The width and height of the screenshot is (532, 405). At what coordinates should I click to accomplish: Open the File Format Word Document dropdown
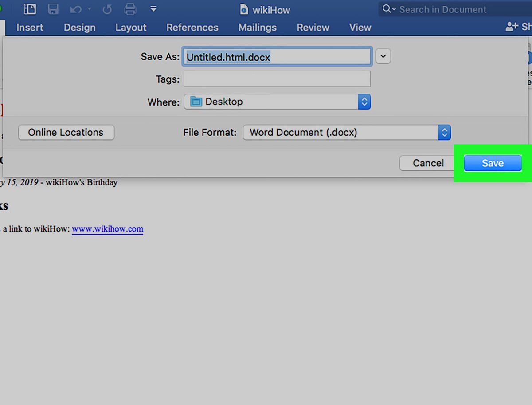(347, 132)
